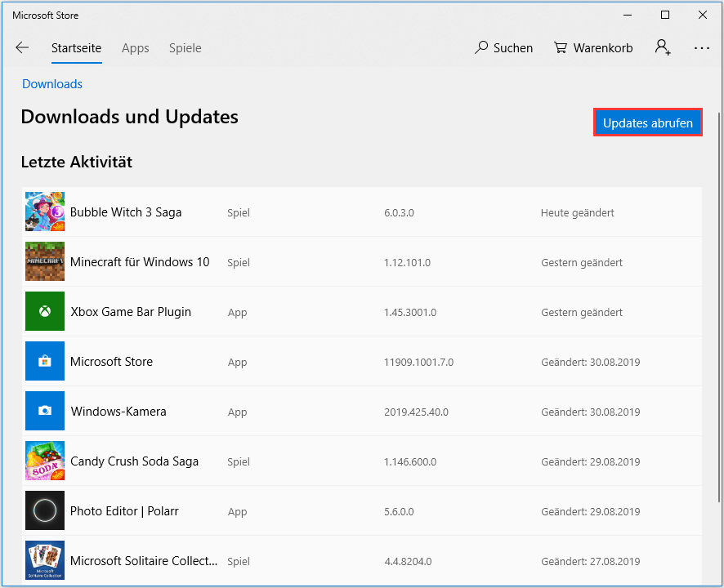The image size is (724, 588).
Task: Open search with the magnifier icon
Action: [481, 47]
